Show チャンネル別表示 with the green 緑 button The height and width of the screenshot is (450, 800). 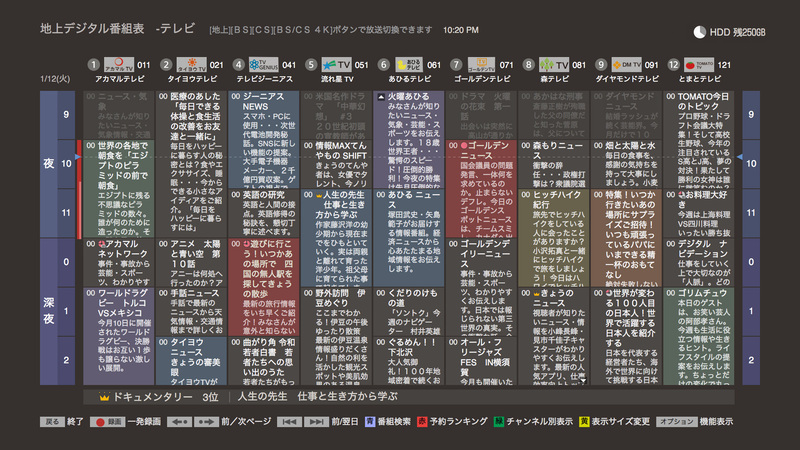pyautogui.click(x=499, y=421)
